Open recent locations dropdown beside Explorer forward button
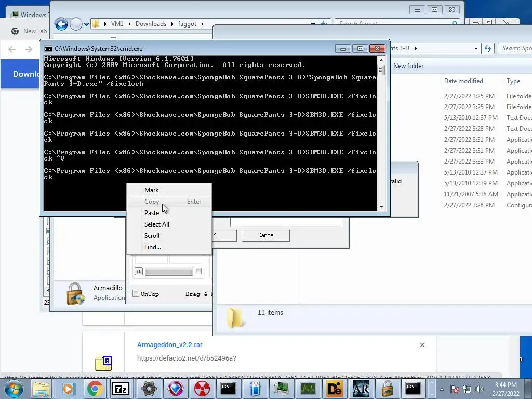 click(x=86, y=24)
